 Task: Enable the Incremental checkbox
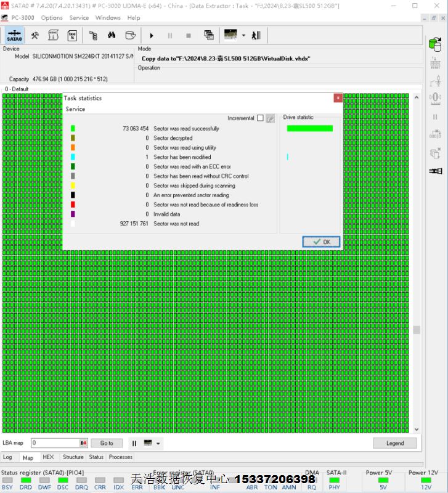(x=260, y=118)
